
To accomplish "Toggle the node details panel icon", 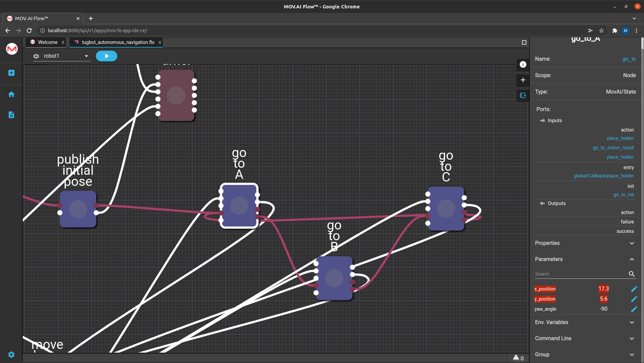I will pos(523,95).
